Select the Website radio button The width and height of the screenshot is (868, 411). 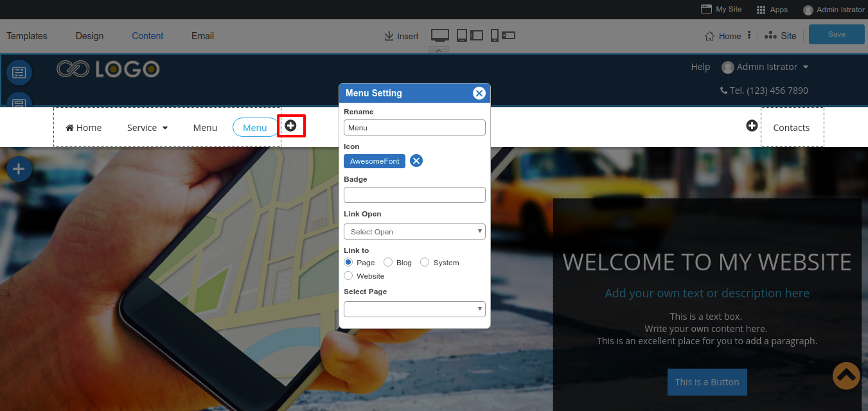(x=348, y=275)
